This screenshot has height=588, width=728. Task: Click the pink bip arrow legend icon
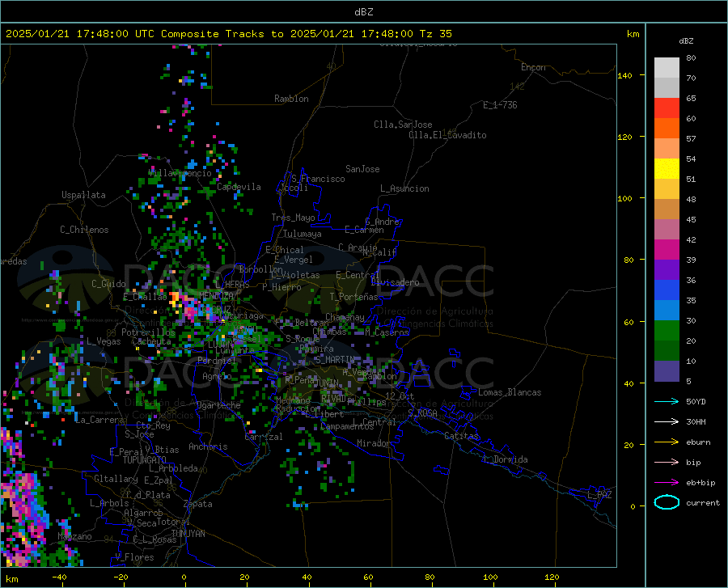(667, 463)
